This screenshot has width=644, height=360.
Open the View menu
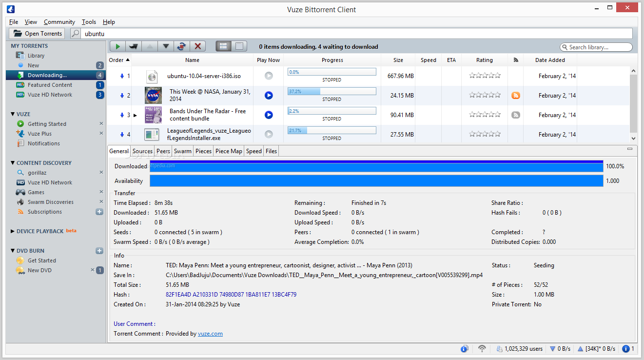click(31, 22)
